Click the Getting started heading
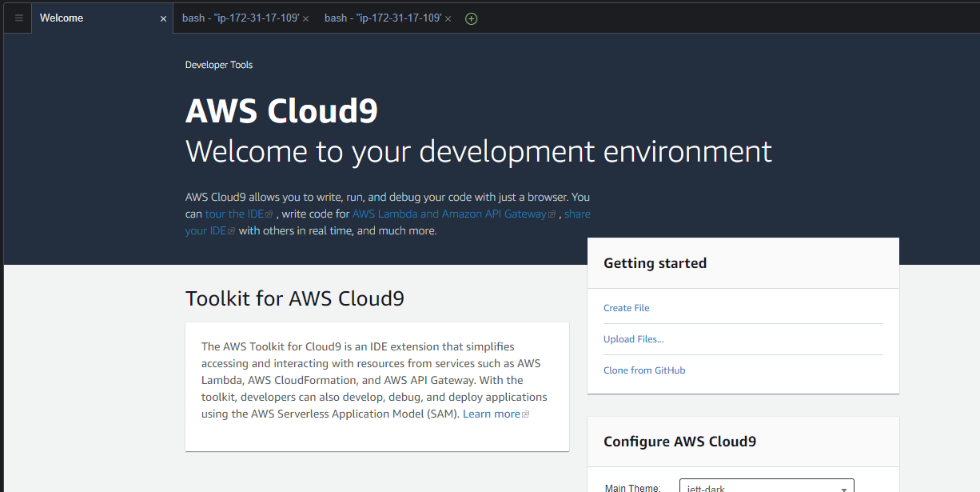Screen dimensions: 980x492 (655, 263)
